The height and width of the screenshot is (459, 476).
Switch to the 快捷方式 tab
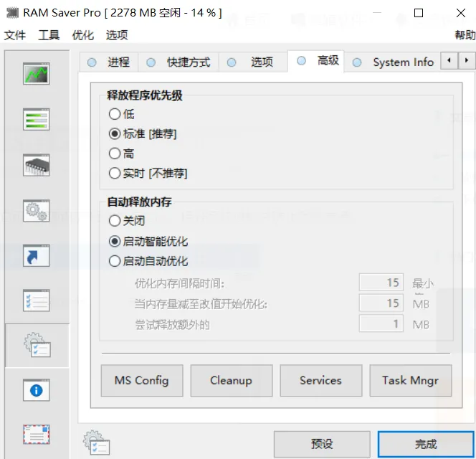tap(178, 62)
